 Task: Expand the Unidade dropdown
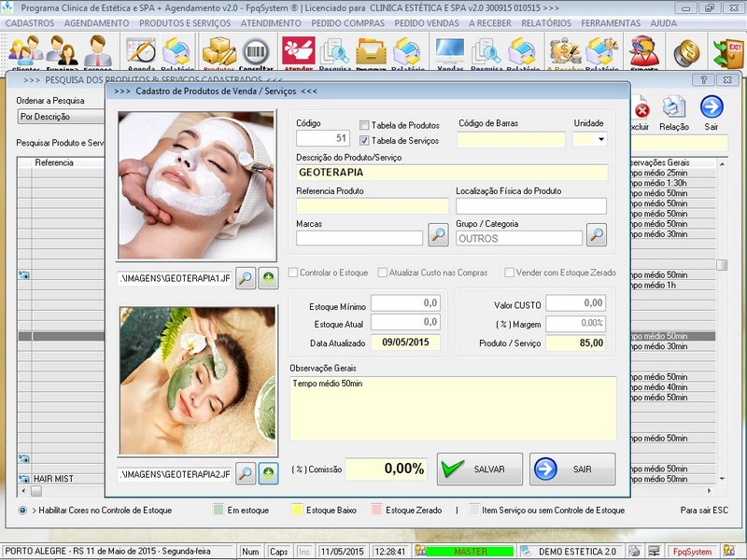(x=600, y=140)
